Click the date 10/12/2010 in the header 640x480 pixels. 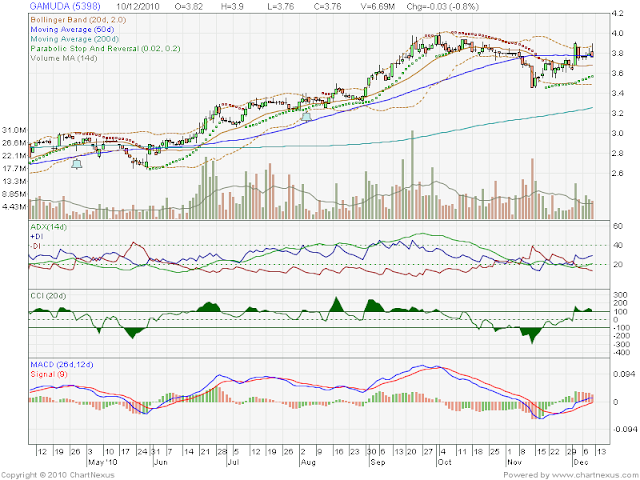(138, 7)
